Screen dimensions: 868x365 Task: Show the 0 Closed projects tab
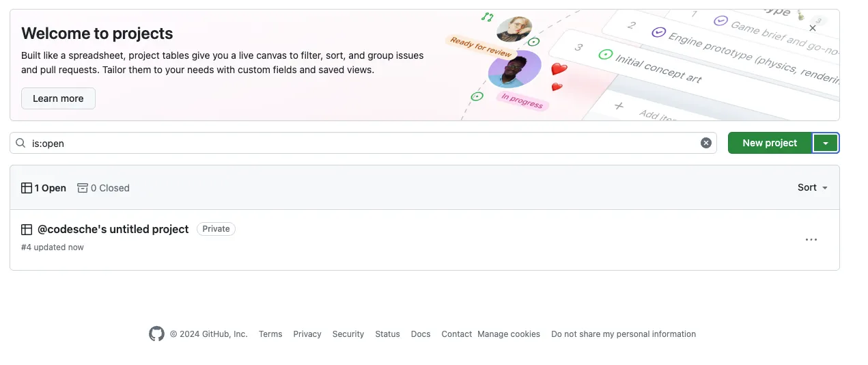pos(103,188)
